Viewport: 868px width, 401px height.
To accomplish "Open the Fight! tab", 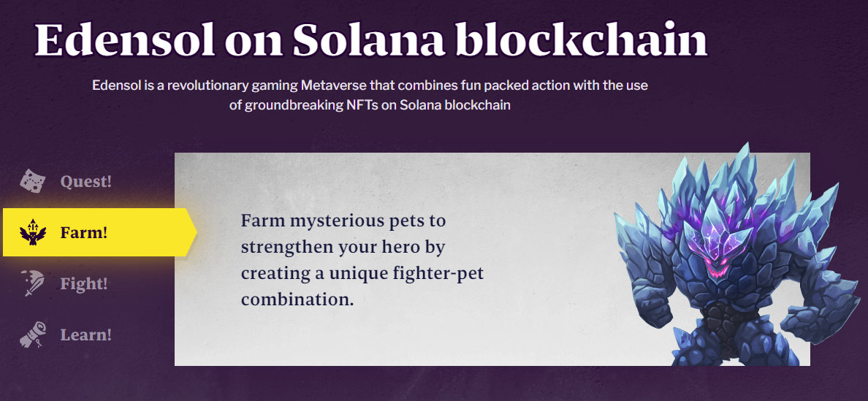I will [x=83, y=284].
